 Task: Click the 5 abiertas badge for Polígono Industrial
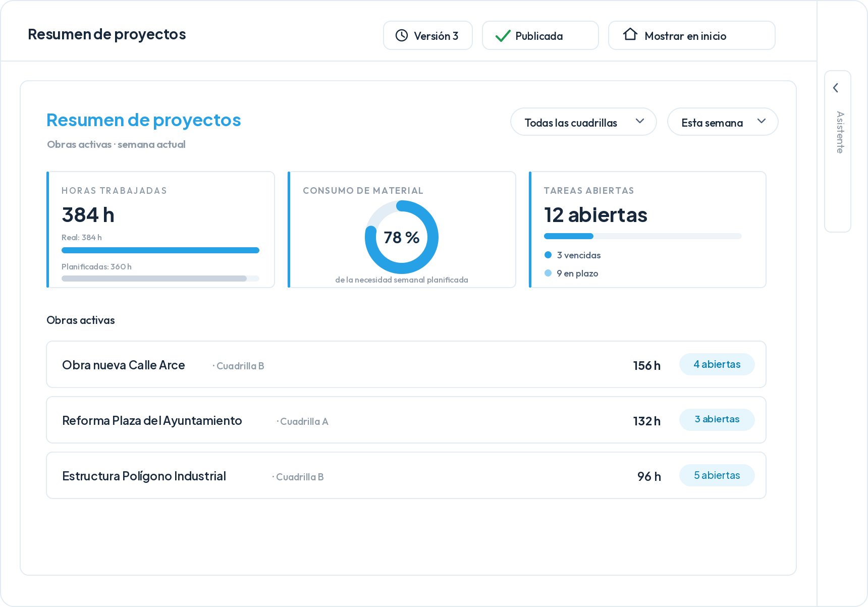[717, 475]
